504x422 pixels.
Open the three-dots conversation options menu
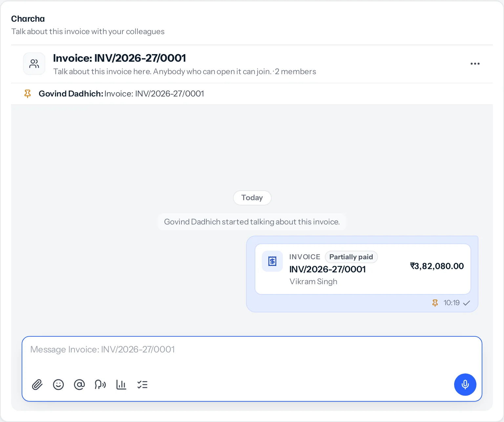(475, 64)
